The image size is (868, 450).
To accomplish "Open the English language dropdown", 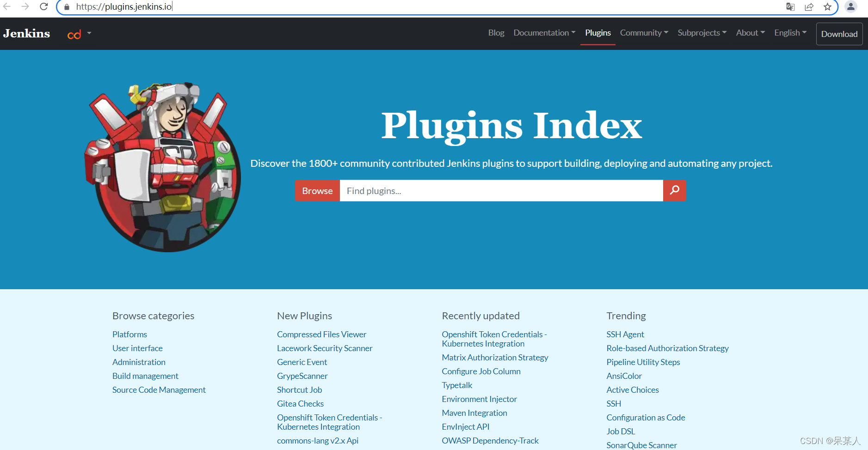I will (x=790, y=33).
